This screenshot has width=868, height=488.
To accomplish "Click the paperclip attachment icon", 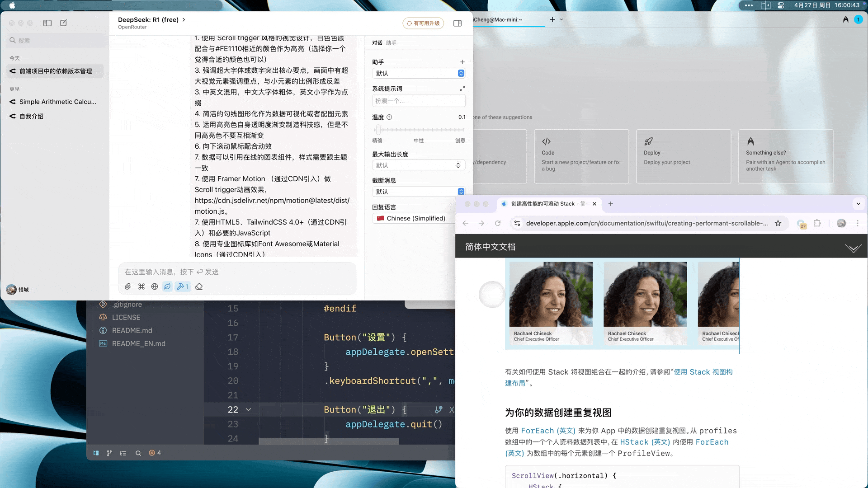I will (x=128, y=286).
